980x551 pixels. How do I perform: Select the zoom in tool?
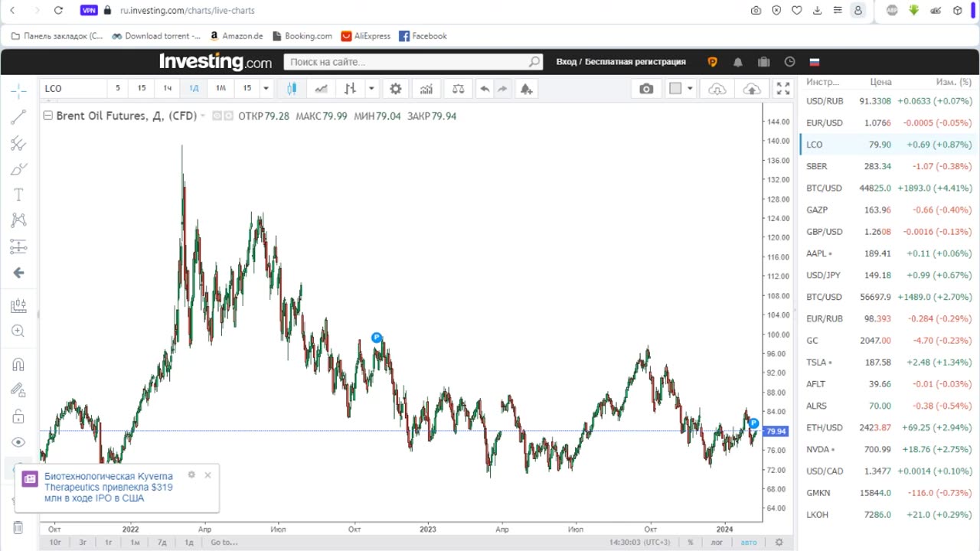tap(18, 331)
